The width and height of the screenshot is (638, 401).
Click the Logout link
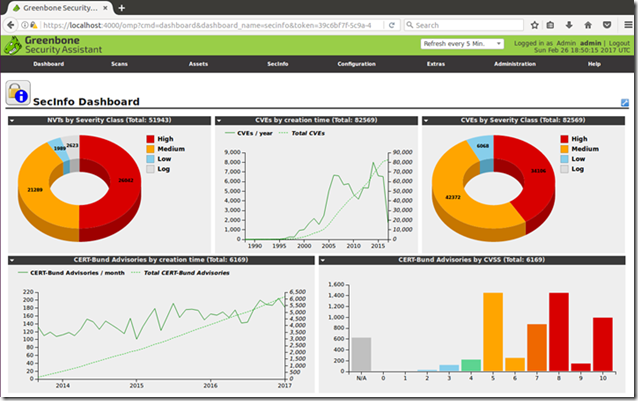619,43
